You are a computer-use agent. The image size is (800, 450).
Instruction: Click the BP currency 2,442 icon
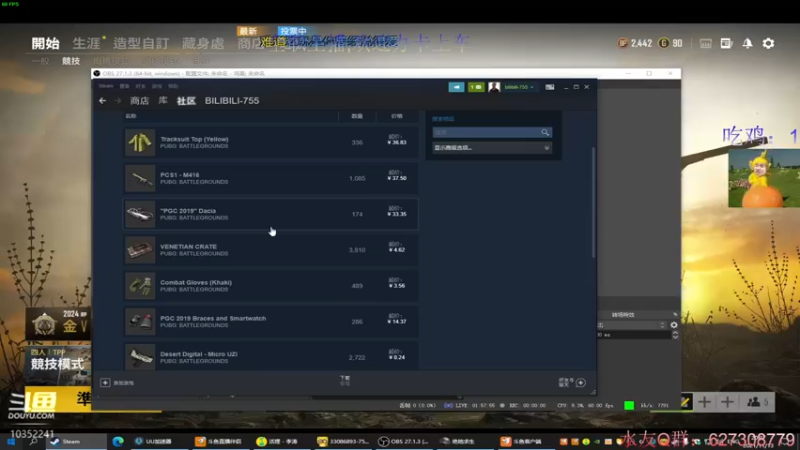[622, 43]
